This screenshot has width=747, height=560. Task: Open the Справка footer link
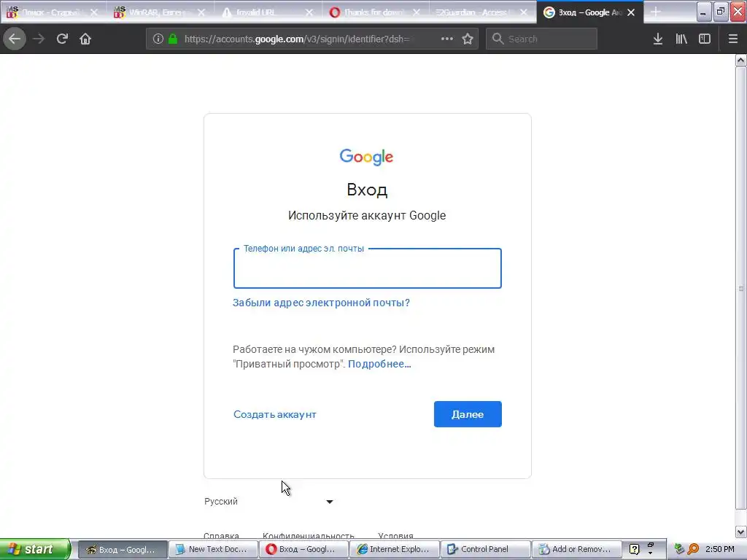tap(221, 536)
